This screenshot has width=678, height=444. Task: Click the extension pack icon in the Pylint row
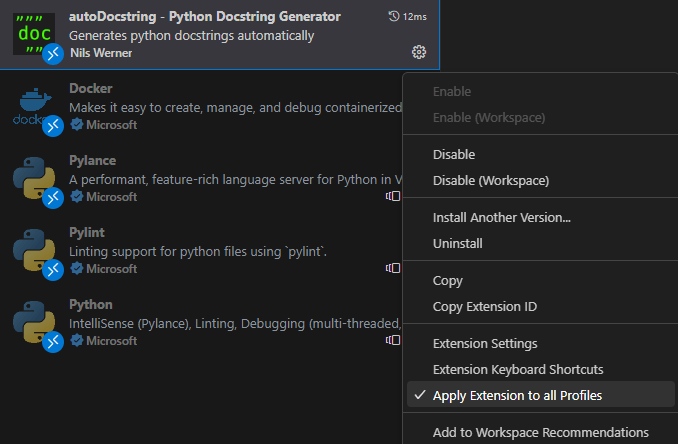click(393, 268)
